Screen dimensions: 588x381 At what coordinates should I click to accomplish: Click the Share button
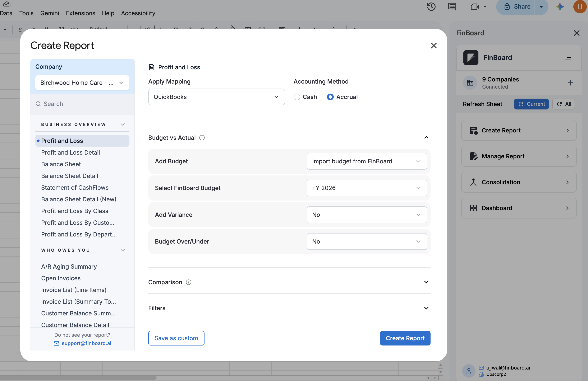(515, 7)
